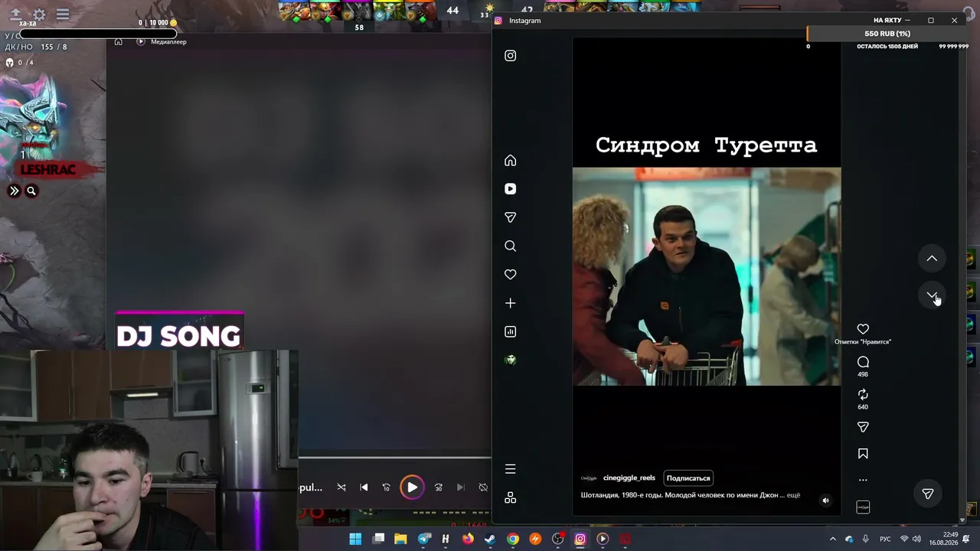Open Steam from the taskbar

(490, 539)
